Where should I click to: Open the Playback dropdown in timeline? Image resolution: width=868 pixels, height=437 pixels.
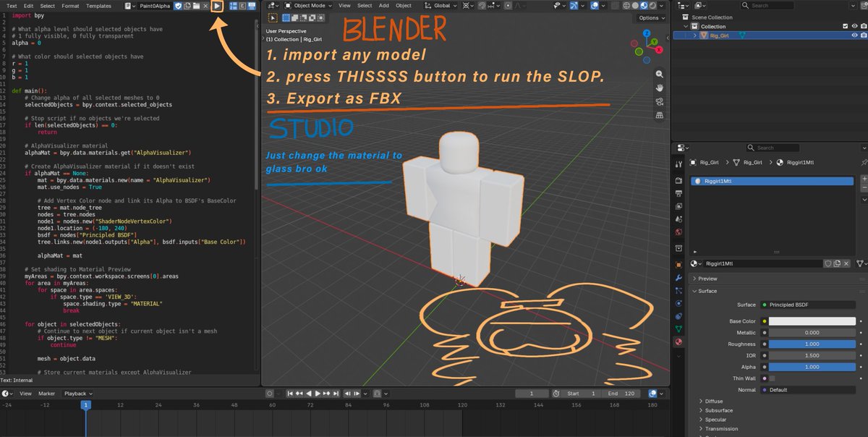point(77,394)
